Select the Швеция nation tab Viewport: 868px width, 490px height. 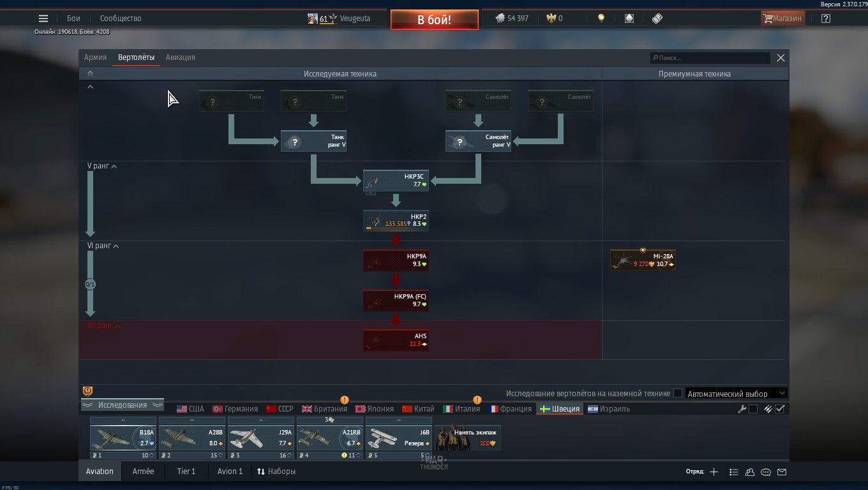coord(560,409)
